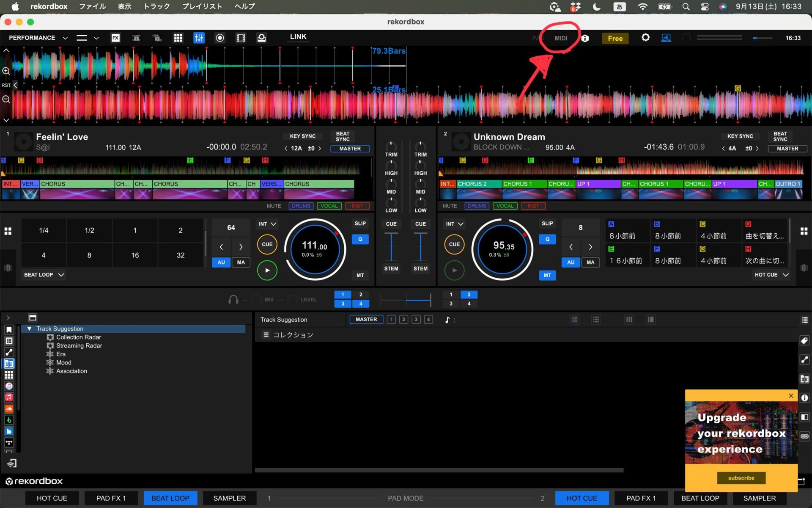The image size is (812, 508).
Task: Collapse the Track Suggestion tree
Action: (x=29, y=329)
